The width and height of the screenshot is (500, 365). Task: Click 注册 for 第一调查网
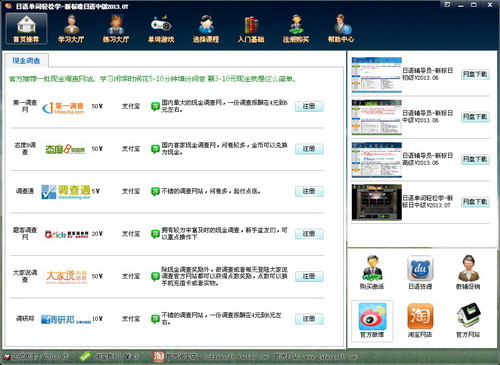click(309, 106)
